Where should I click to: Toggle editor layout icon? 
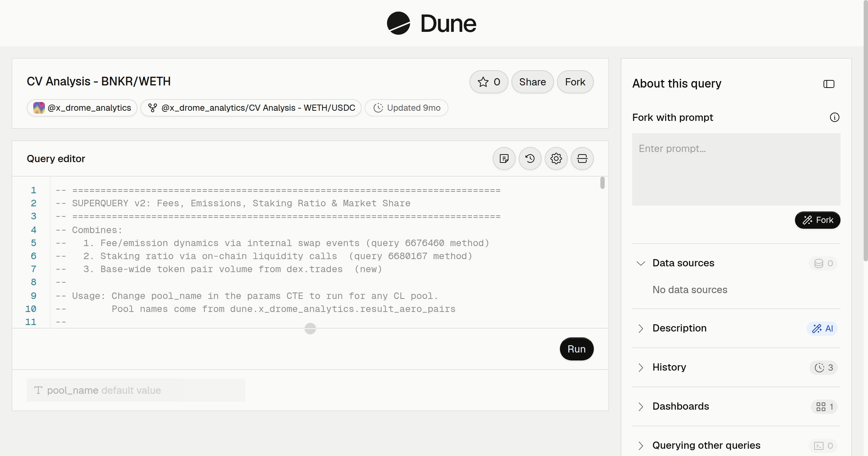click(x=582, y=159)
